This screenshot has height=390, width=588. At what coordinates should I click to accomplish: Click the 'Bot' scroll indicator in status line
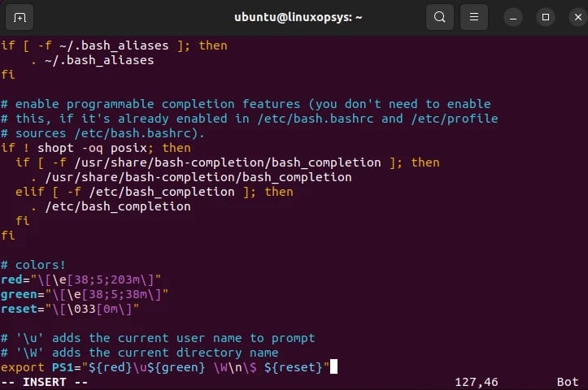tap(568, 382)
